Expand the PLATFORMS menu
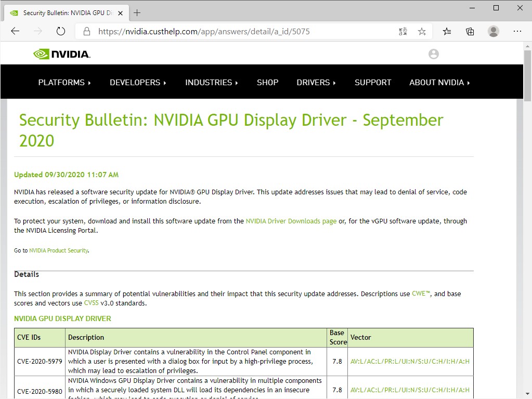 [x=64, y=83]
